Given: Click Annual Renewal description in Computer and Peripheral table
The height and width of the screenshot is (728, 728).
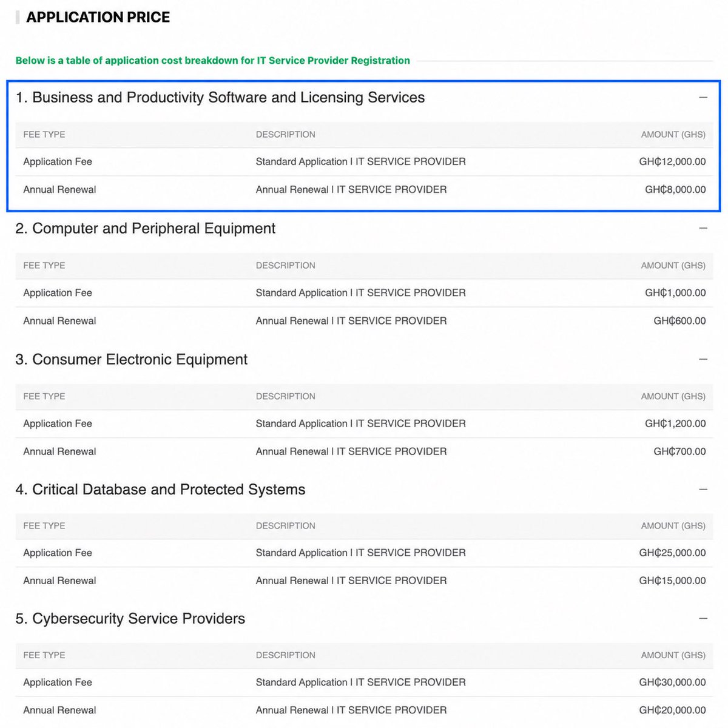Looking at the screenshot, I should (351, 321).
